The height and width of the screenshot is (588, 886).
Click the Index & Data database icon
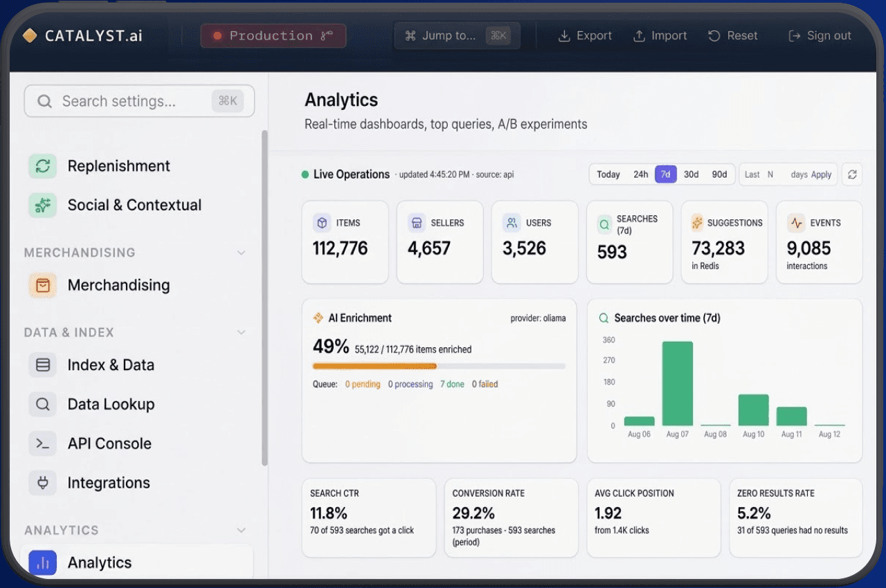[42, 365]
